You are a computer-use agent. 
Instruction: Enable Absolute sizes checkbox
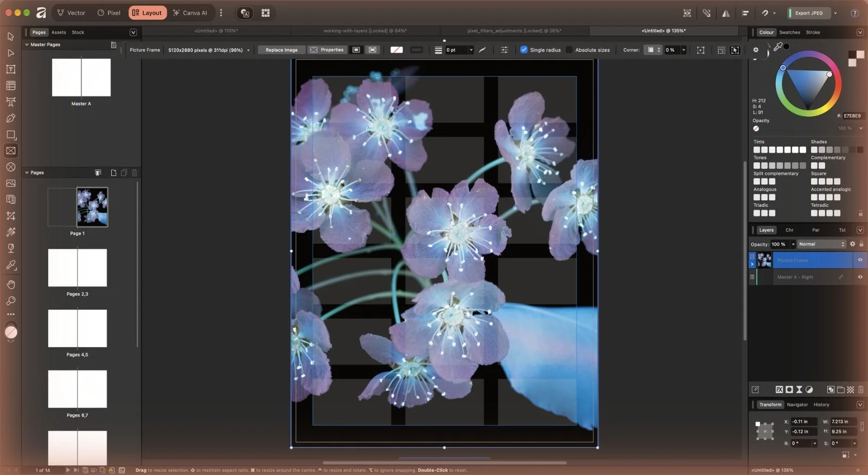569,49
